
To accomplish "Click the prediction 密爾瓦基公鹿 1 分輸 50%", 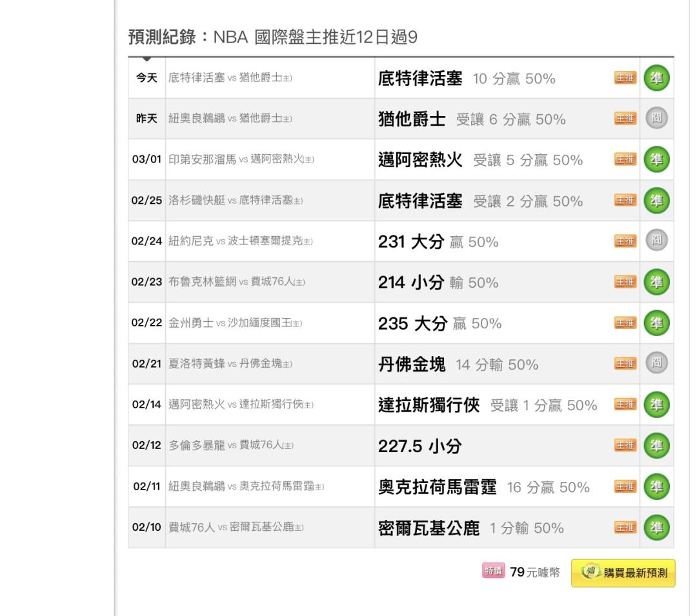I will 471,528.
